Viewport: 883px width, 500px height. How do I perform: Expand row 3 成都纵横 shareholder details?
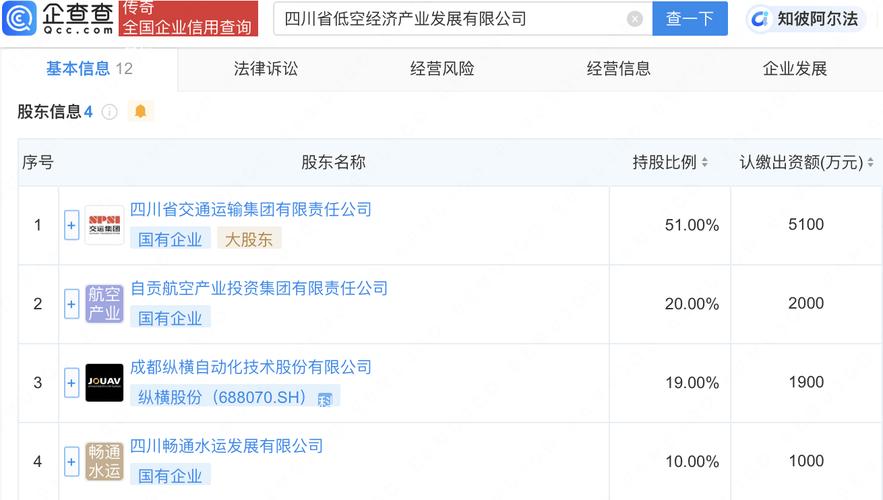[71, 383]
